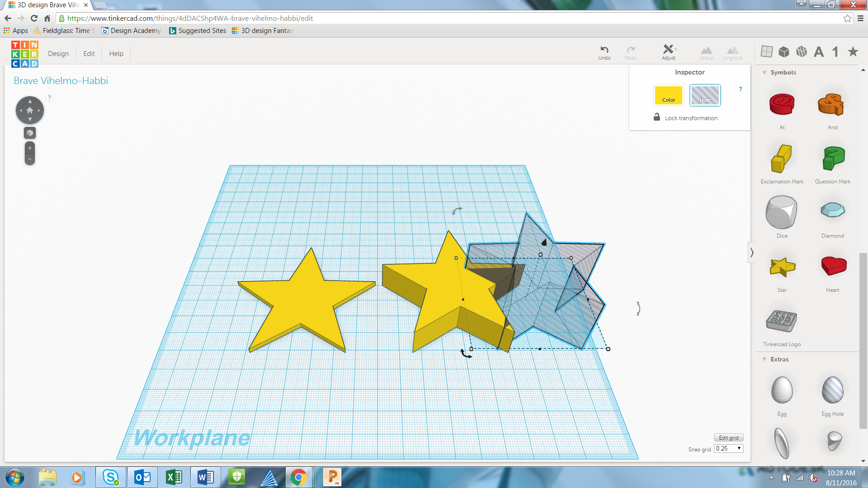Open the favorites star category icon
Viewport: 868px width, 488px height.
coord(853,52)
